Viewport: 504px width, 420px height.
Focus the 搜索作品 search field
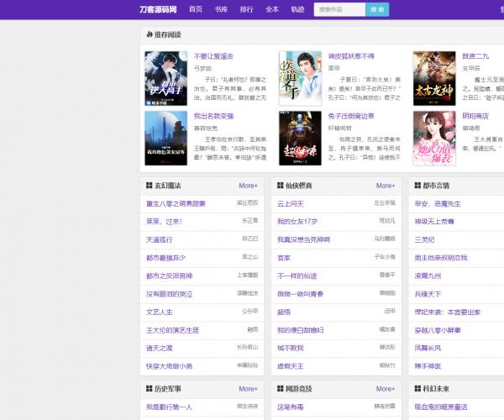click(x=339, y=9)
